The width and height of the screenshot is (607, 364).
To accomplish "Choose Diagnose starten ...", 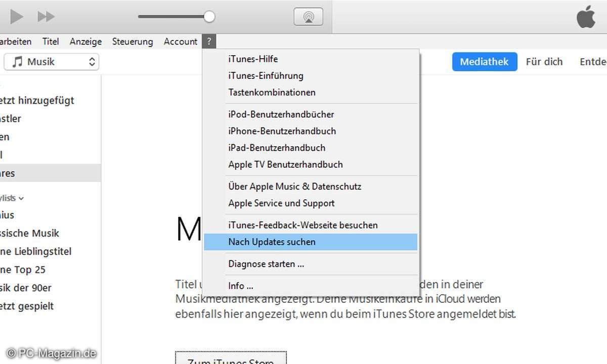I will coord(311,264).
